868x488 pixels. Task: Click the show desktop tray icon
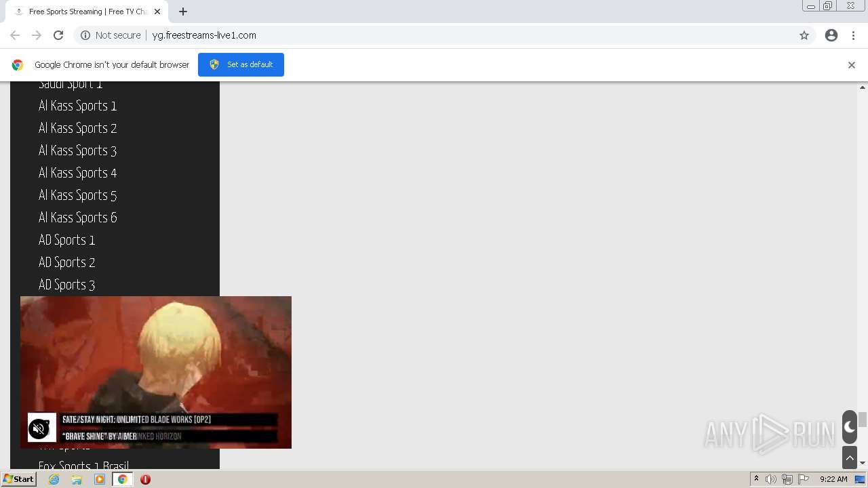860,479
